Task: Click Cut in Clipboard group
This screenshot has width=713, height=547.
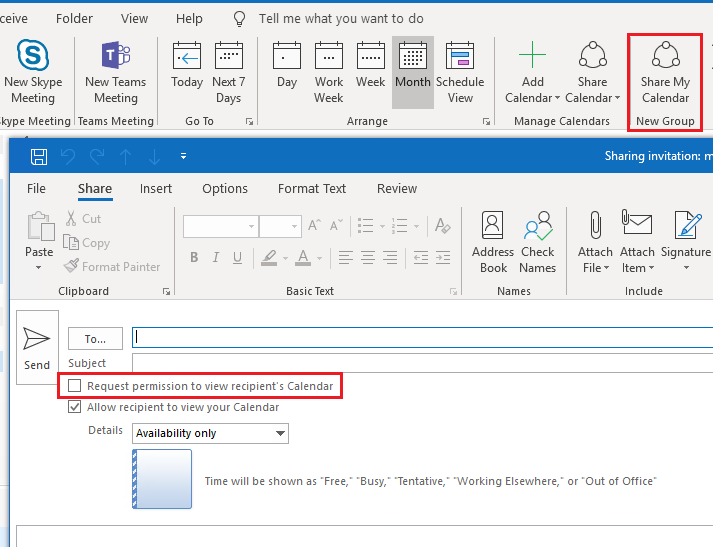Action: point(84,219)
